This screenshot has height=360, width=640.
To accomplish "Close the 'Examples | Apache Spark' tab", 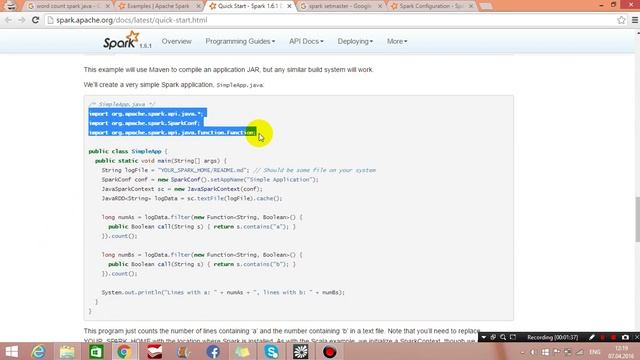I will click(198, 6).
